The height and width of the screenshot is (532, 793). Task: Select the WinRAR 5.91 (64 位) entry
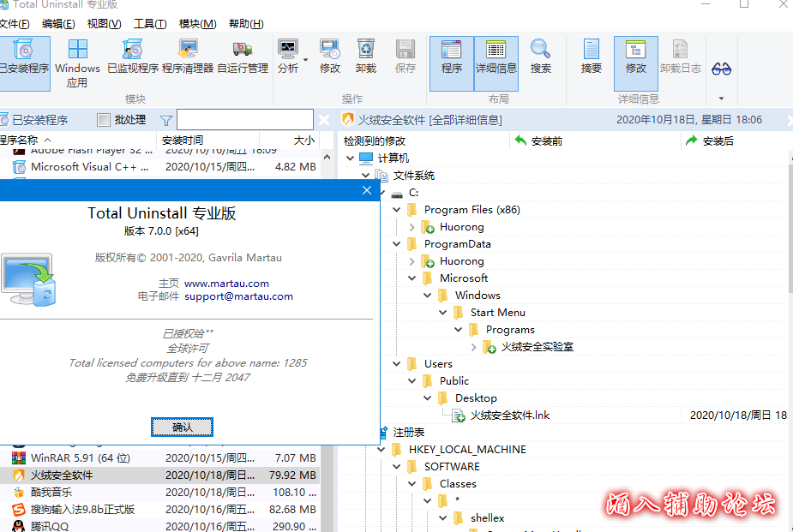click(159, 458)
